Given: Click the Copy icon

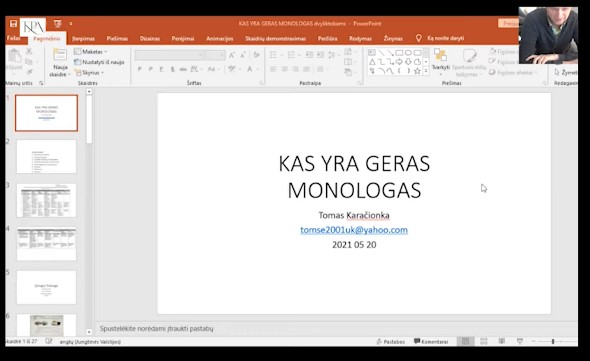Looking at the screenshot, I should (x=29, y=61).
